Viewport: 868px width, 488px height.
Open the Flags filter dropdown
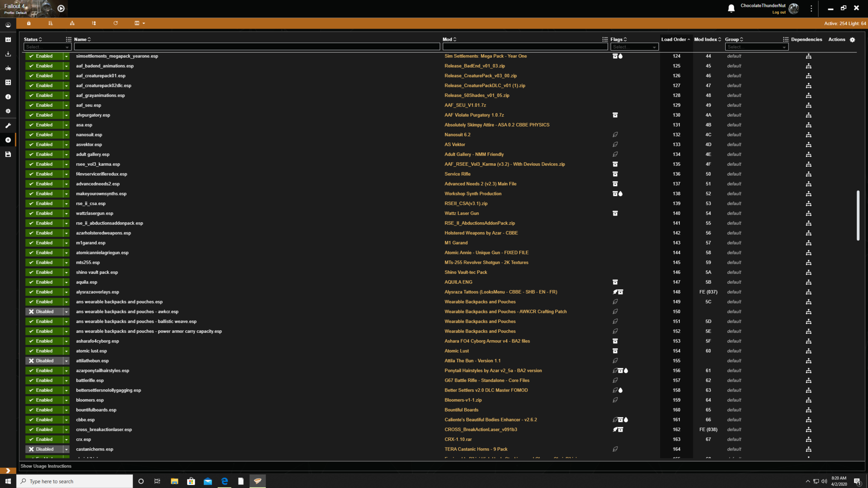634,47
